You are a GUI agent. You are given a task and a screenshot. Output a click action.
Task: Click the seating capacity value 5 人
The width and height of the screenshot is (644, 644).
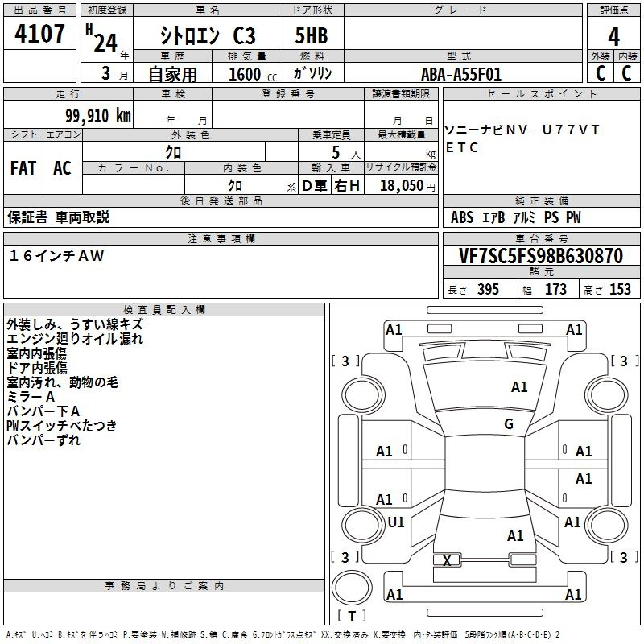[x=346, y=153]
